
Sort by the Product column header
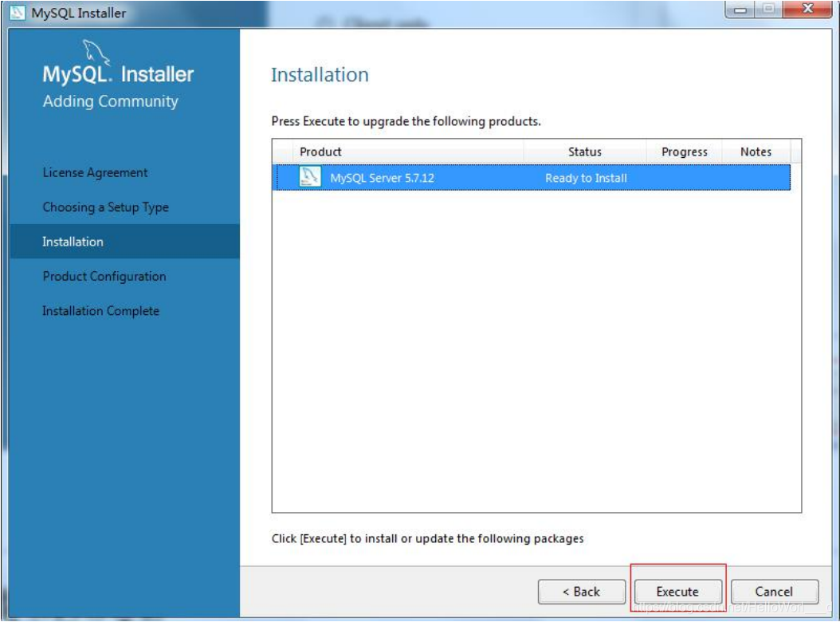(408, 152)
